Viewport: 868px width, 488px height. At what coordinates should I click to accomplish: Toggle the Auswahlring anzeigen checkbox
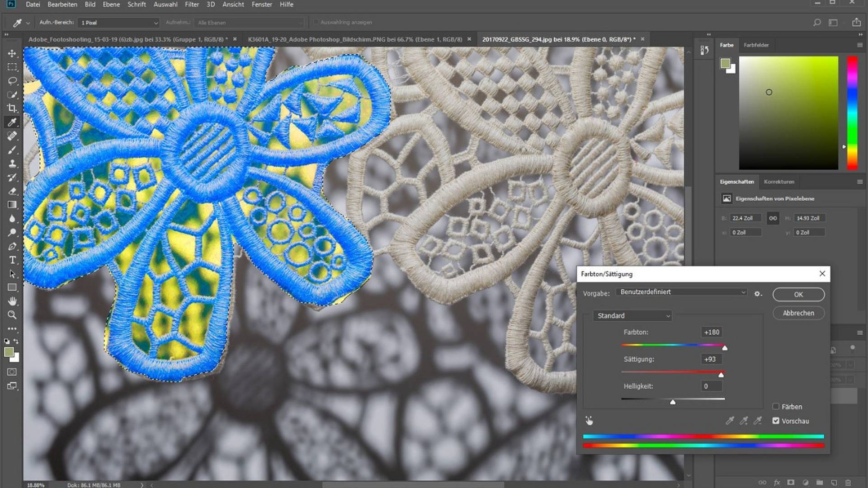pyautogui.click(x=316, y=22)
